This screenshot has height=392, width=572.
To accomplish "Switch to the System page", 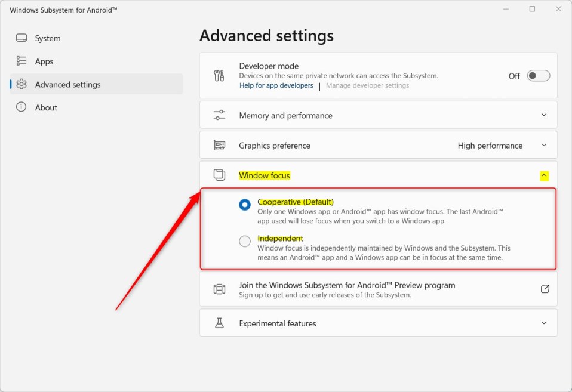I will (x=45, y=38).
